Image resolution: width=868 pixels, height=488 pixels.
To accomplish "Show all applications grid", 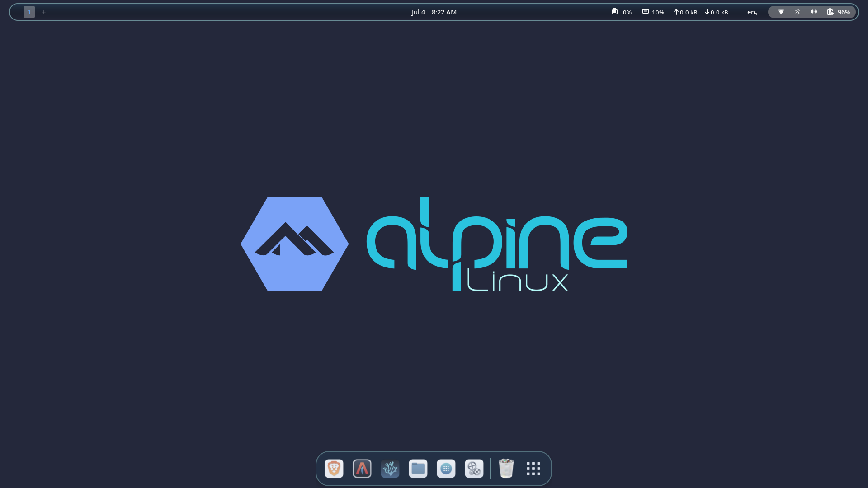I will (533, 469).
